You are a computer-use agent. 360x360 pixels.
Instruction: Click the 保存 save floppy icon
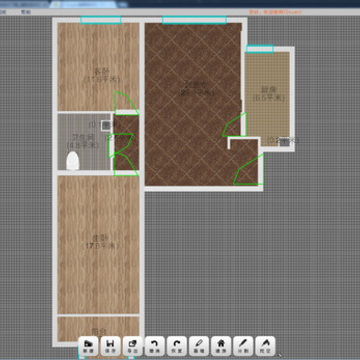(111, 346)
